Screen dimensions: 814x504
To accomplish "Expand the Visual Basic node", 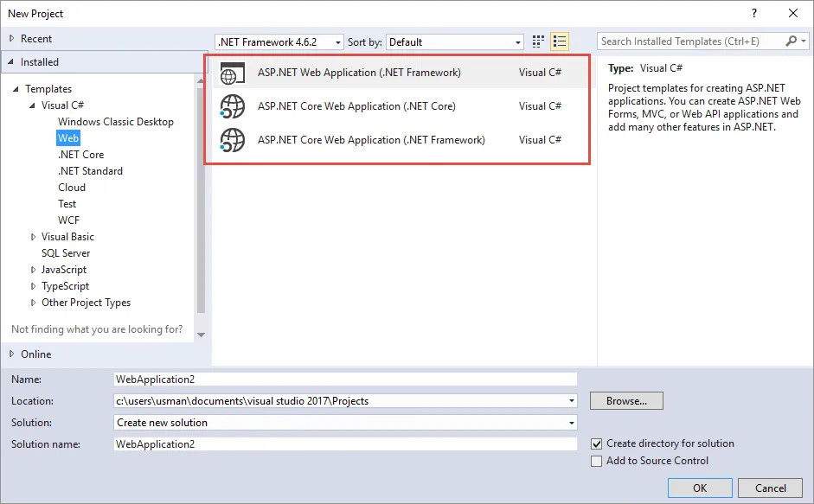I will pos(33,237).
